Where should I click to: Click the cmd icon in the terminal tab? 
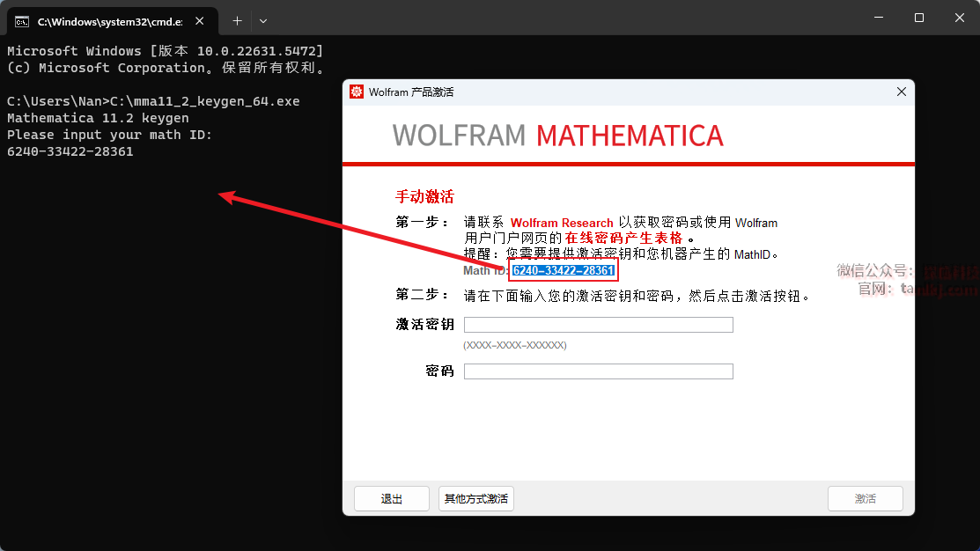coord(22,21)
